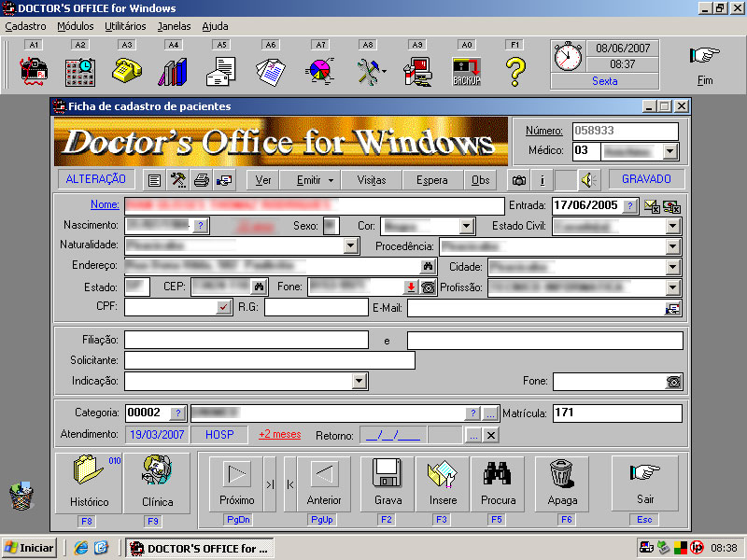Viewport: 747px width, 560px height.
Task: Go to Próximo patient record
Action: coord(237,483)
